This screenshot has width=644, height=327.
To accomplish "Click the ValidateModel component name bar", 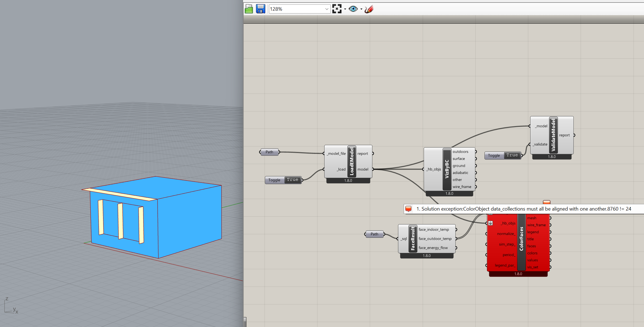I will click(553, 135).
